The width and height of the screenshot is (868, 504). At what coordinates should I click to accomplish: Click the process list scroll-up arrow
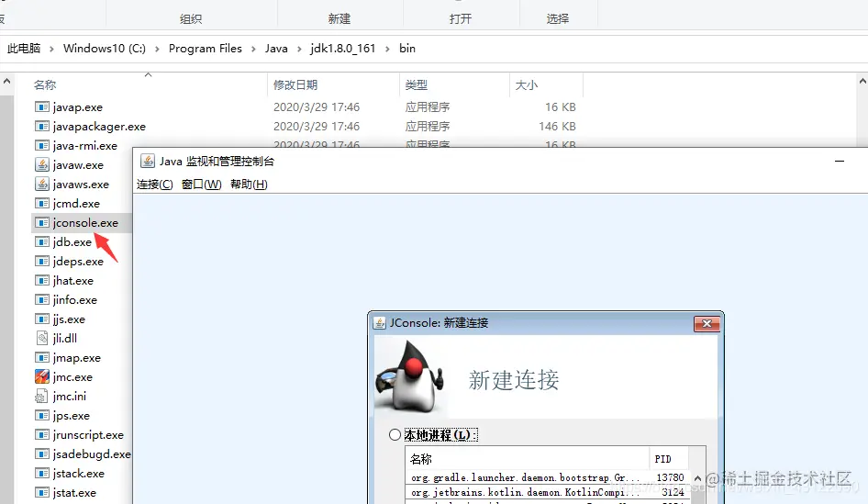(x=697, y=478)
